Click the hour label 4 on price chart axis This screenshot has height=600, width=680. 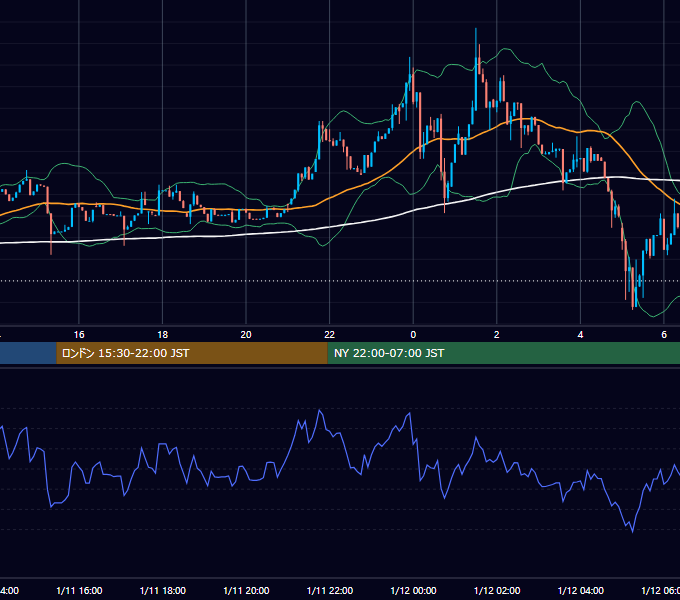580,335
